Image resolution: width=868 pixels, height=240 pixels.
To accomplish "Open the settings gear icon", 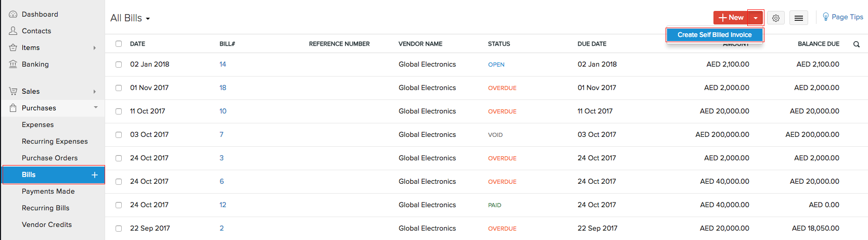I will 776,18.
